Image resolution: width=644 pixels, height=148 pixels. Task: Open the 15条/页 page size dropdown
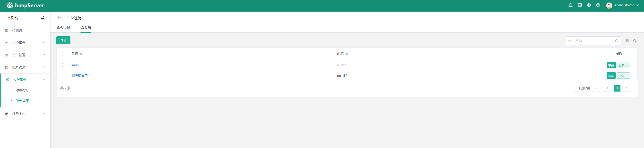(x=586, y=88)
